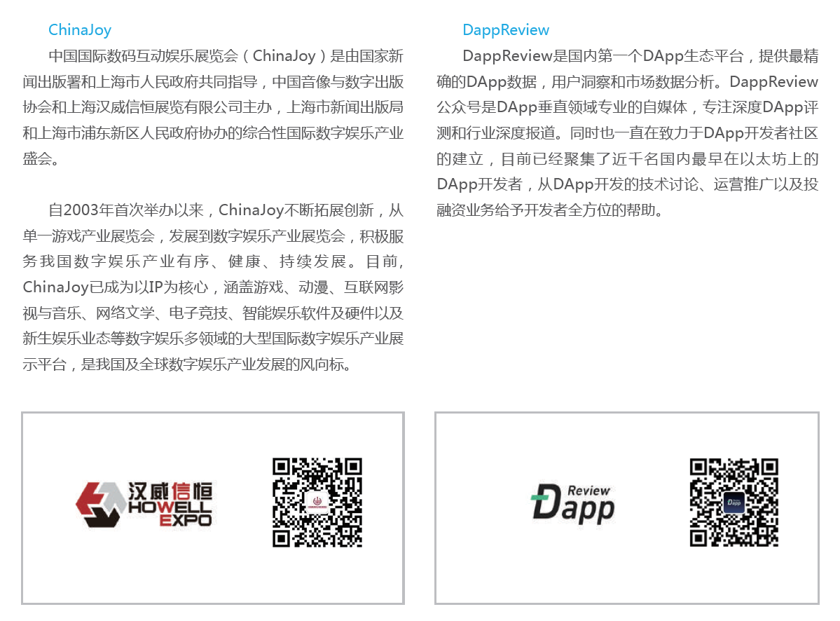840x621 pixels.
Task: Click the paragraph starting with DappReview是国内第一个
Action: pyautogui.click(x=627, y=133)
